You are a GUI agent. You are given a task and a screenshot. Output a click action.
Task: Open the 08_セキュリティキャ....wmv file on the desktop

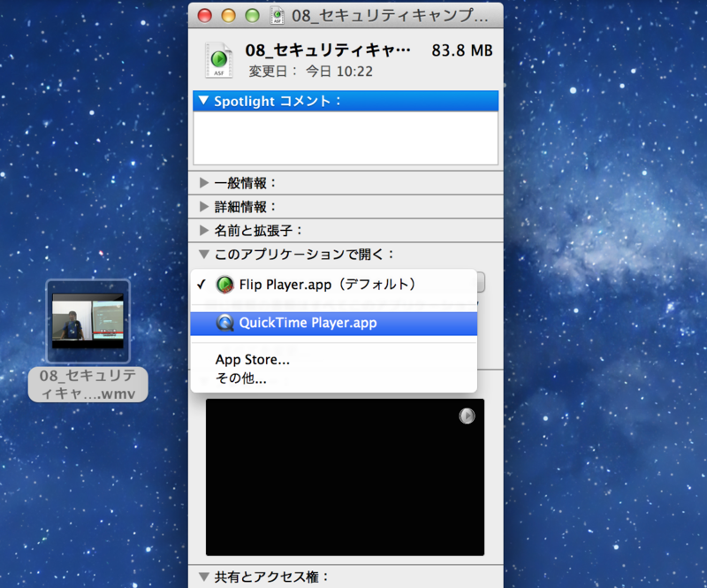87,320
